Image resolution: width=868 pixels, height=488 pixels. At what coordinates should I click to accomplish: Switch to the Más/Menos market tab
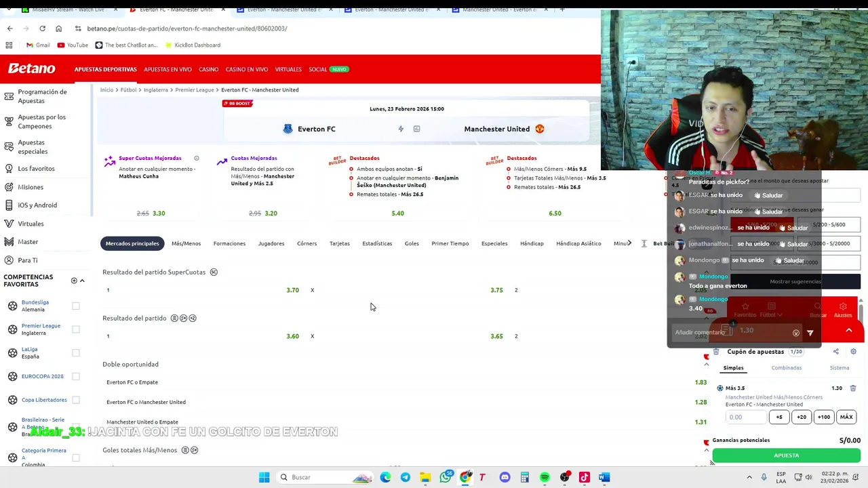click(x=186, y=243)
